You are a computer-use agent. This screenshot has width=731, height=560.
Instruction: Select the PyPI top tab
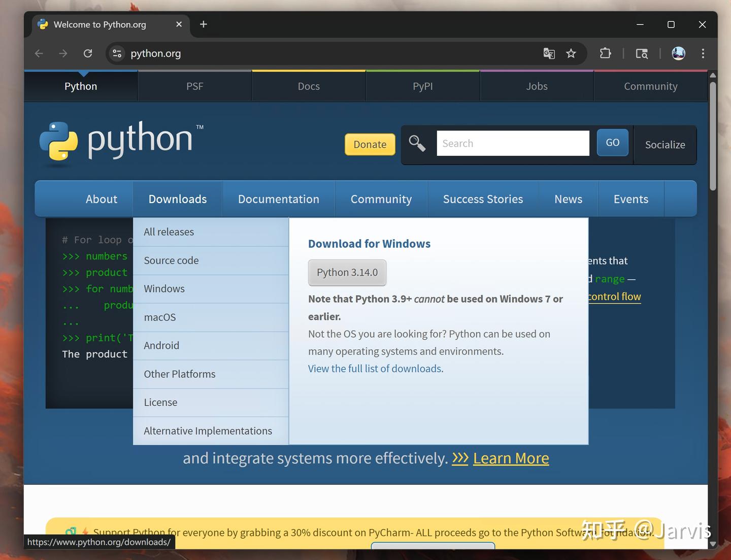[423, 86]
